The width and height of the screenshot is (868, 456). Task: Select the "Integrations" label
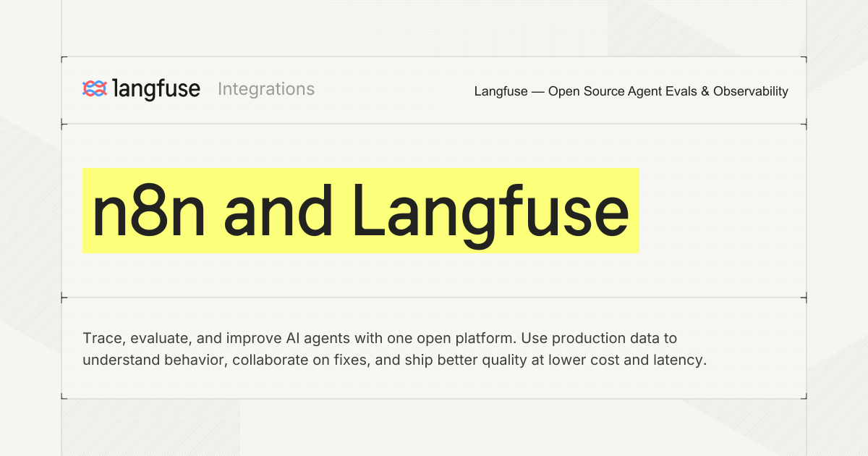tap(266, 89)
